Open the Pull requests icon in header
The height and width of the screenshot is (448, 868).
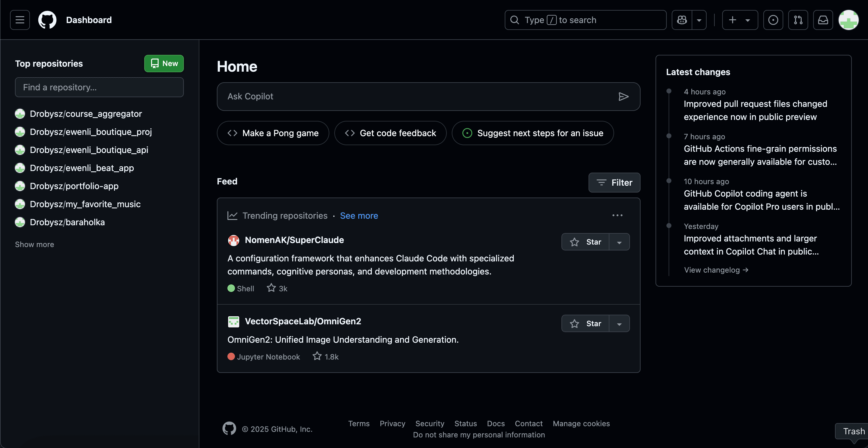798,20
